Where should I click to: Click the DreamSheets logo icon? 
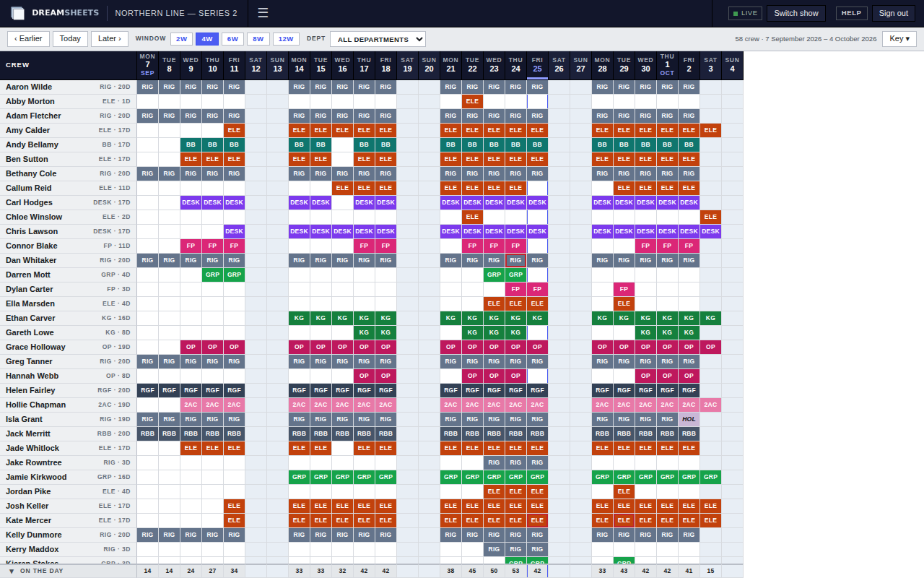(17, 13)
